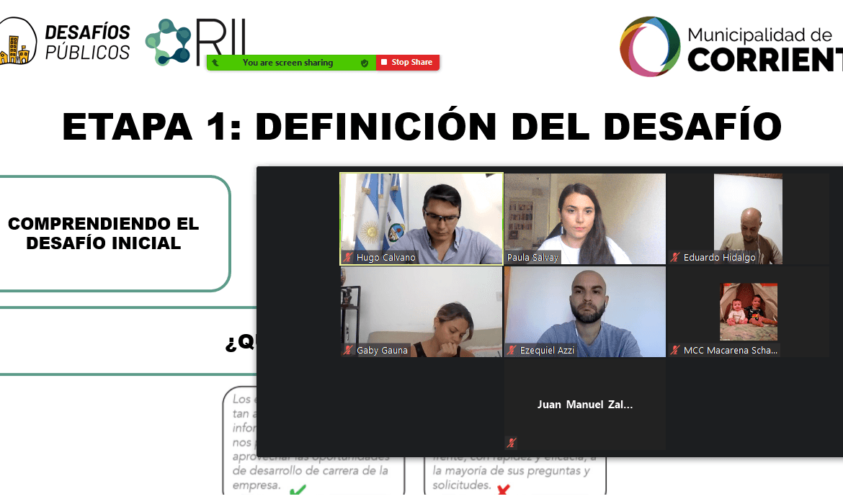Click MCC Macarena's muted microphone icon

tap(675, 350)
